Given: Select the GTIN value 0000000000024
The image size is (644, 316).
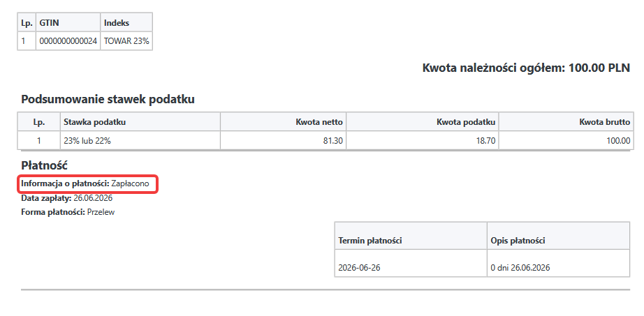Looking at the screenshot, I should 68,41.
